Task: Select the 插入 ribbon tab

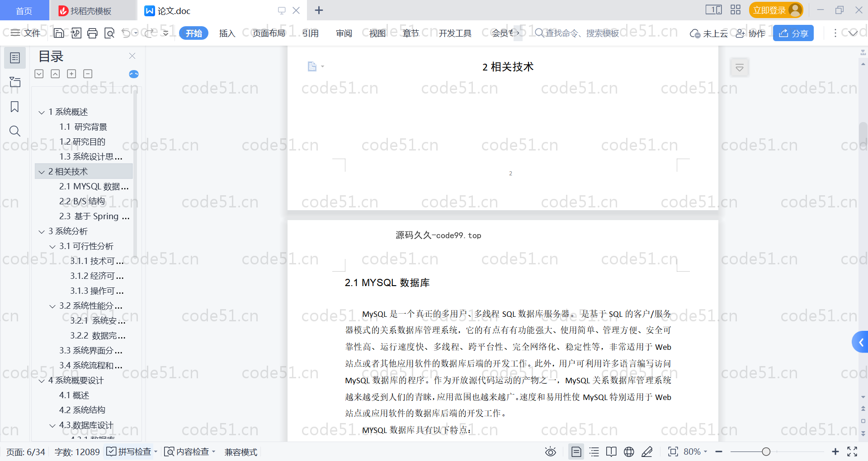Action: pyautogui.click(x=227, y=33)
